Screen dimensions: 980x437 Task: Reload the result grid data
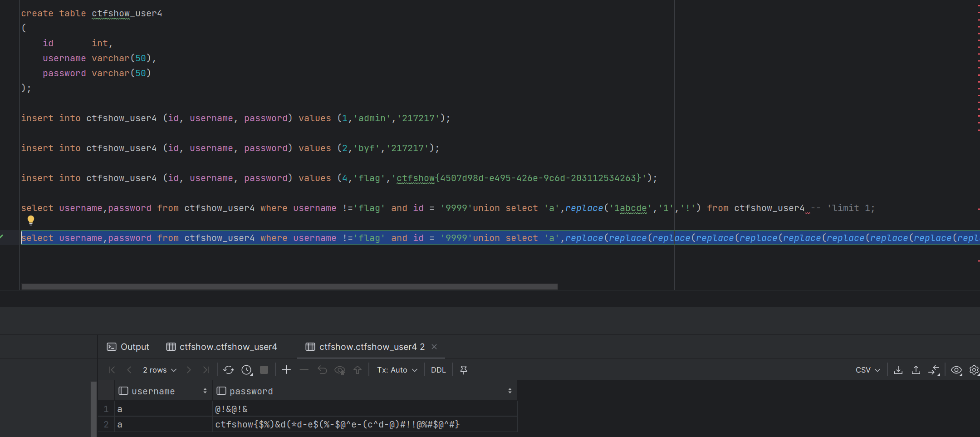pyautogui.click(x=229, y=370)
